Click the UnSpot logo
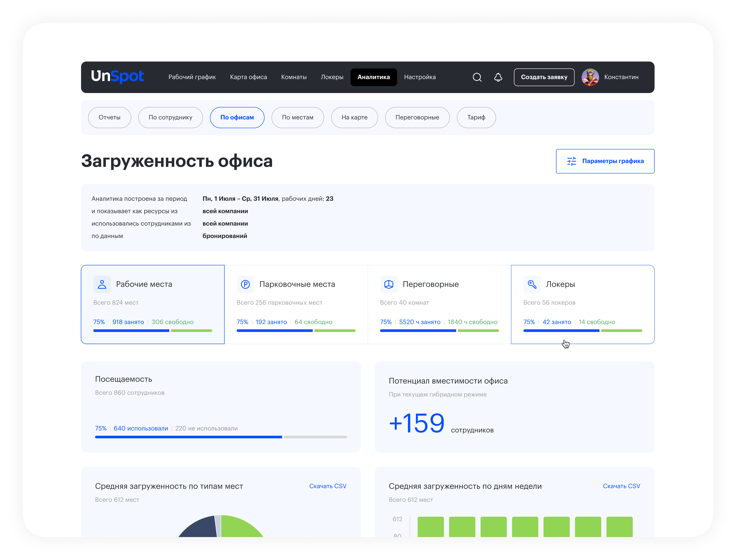Screen dimensions: 736x560 pyautogui.click(x=117, y=77)
